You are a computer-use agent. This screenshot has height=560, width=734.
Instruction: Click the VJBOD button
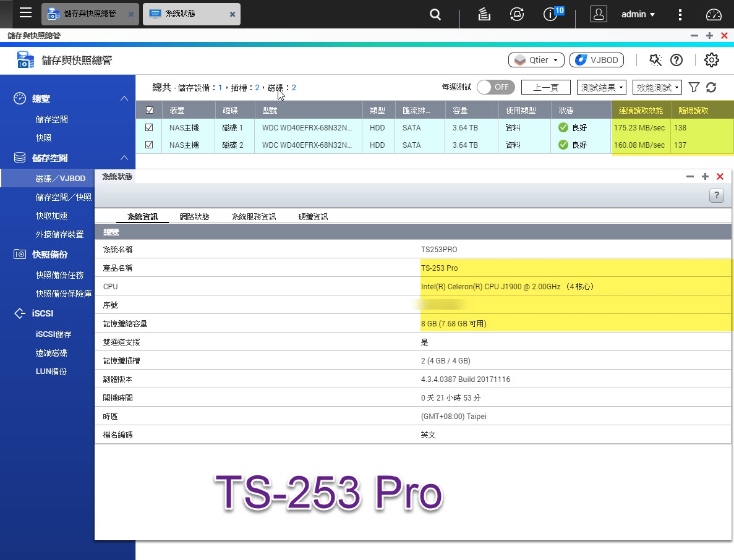tap(597, 60)
